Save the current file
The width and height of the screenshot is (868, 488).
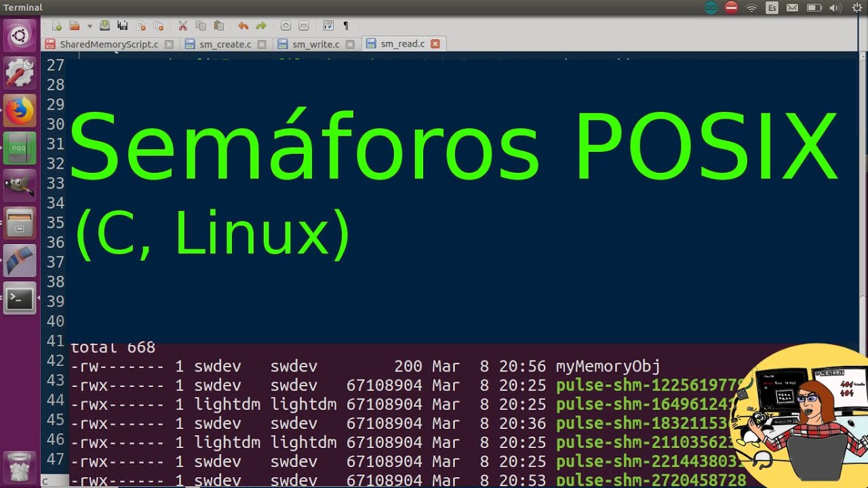104,26
